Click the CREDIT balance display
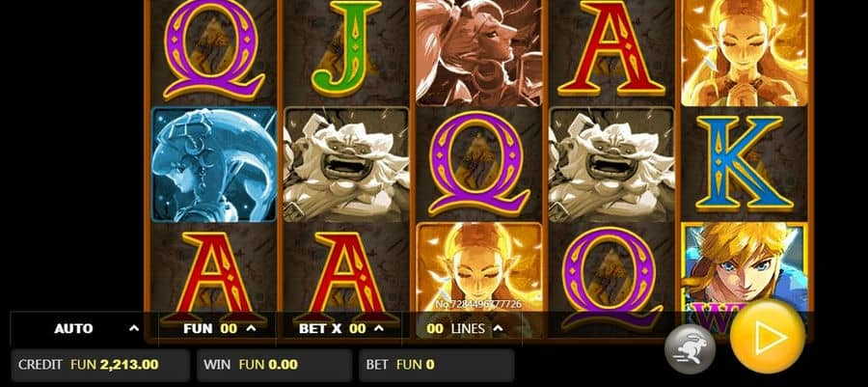The image size is (868, 387). 100,365
